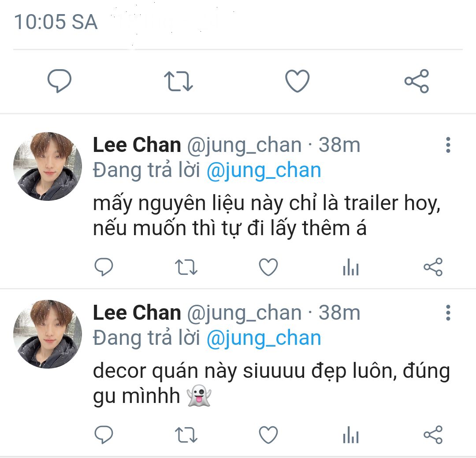Open @jung_chan link in second reply
The height and width of the screenshot is (458, 476).
pos(264,338)
